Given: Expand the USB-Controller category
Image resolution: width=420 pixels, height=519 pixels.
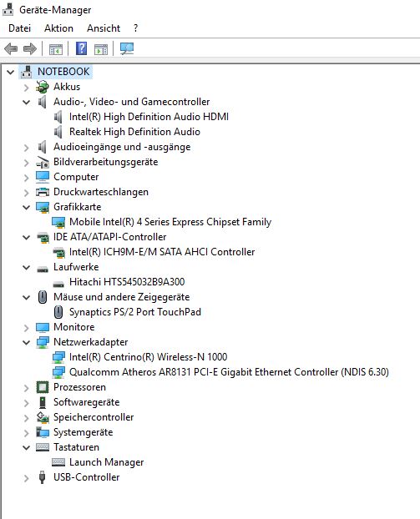Looking at the screenshot, I should [x=27, y=478].
